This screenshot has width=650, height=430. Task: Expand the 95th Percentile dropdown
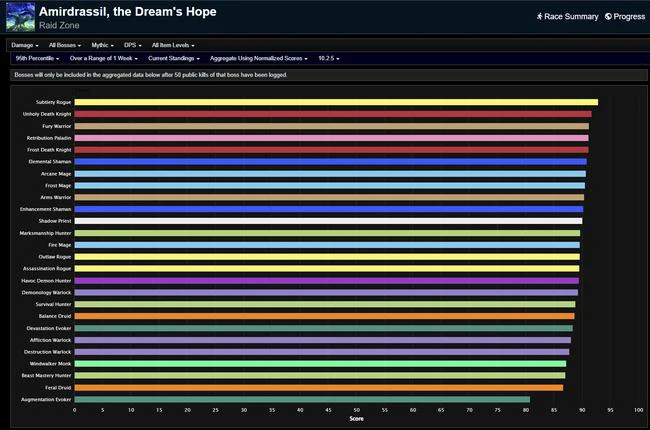[x=37, y=58]
